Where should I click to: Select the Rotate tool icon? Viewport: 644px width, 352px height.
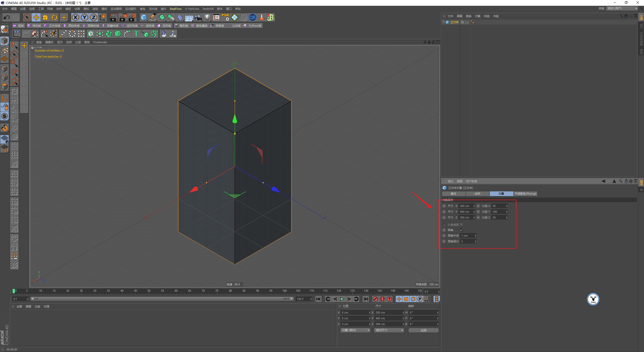pos(54,17)
